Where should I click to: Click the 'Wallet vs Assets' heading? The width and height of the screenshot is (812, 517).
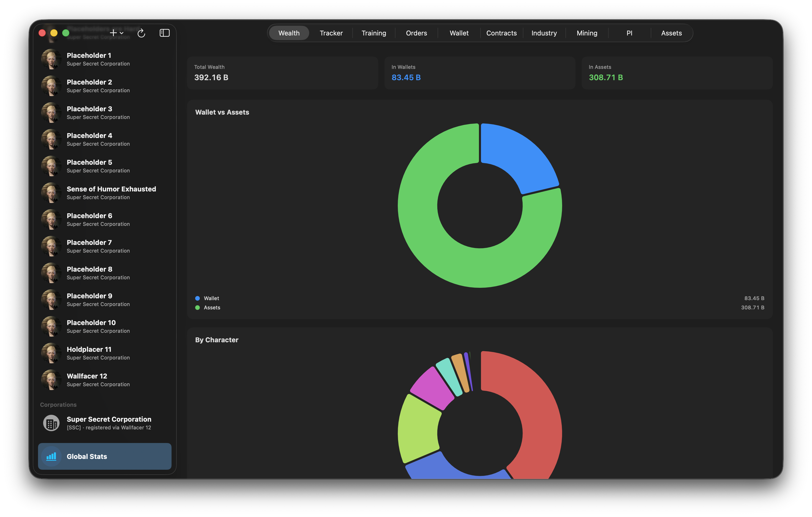click(x=222, y=112)
